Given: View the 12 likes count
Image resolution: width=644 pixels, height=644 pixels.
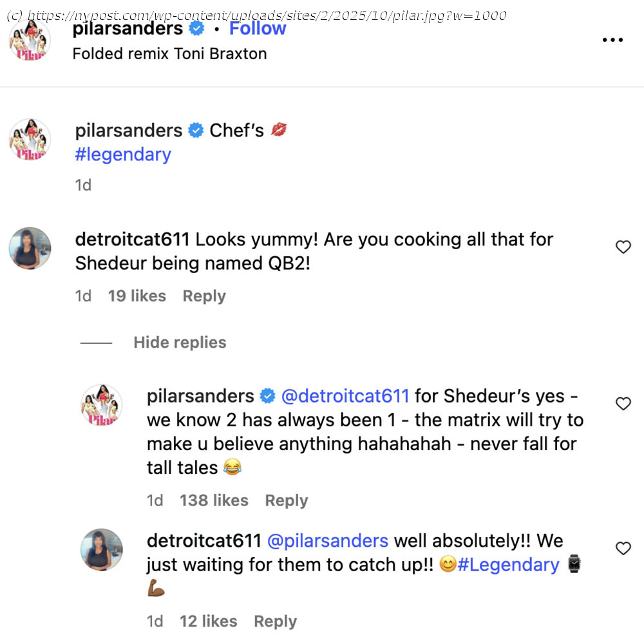Looking at the screenshot, I should point(208,621).
